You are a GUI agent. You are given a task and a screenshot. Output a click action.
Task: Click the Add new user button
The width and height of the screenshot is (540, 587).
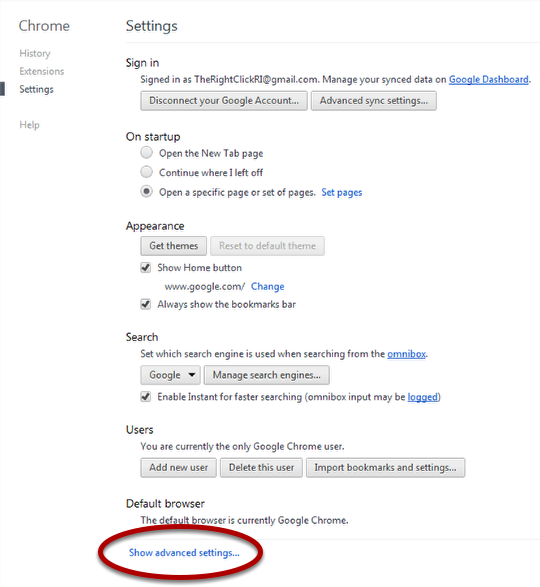click(179, 468)
